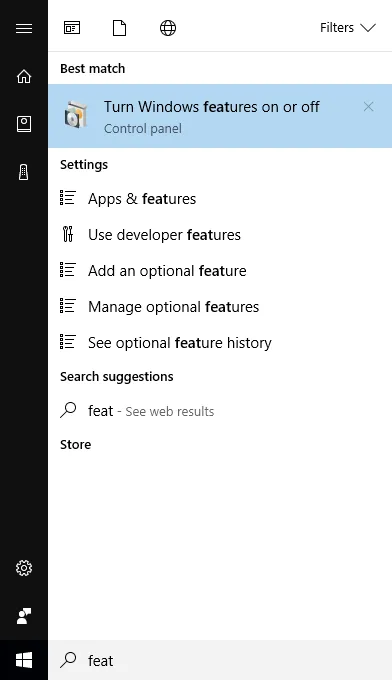The width and height of the screenshot is (392, 680).
Task: Open the hamburger menu in the sidebar
Action: pyautogui.click(x=24, y=28)
